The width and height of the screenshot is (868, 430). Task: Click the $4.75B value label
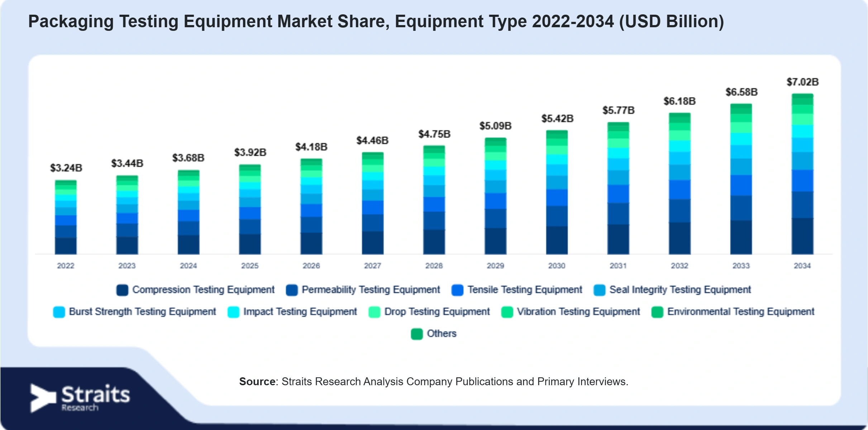coord(434,134)
